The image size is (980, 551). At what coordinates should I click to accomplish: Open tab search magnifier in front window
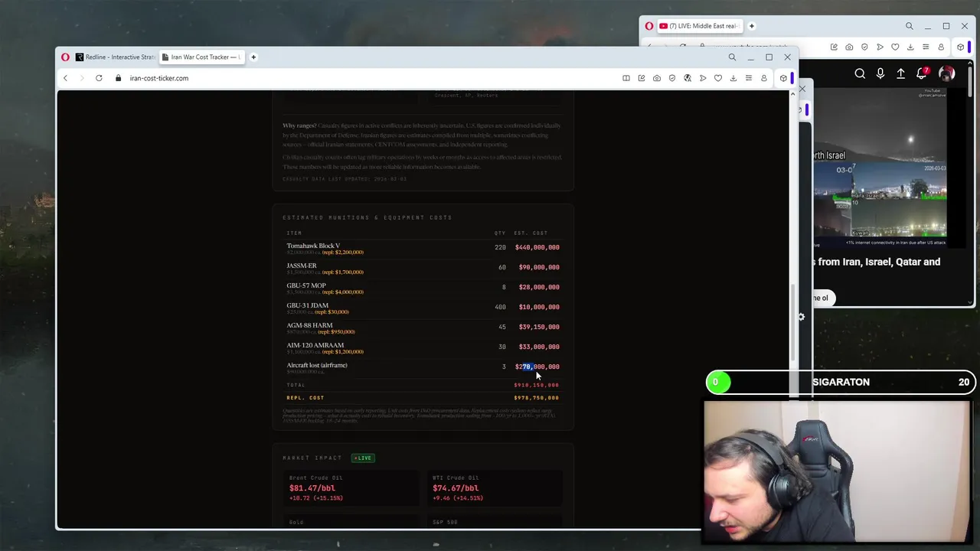pos(732,57)
